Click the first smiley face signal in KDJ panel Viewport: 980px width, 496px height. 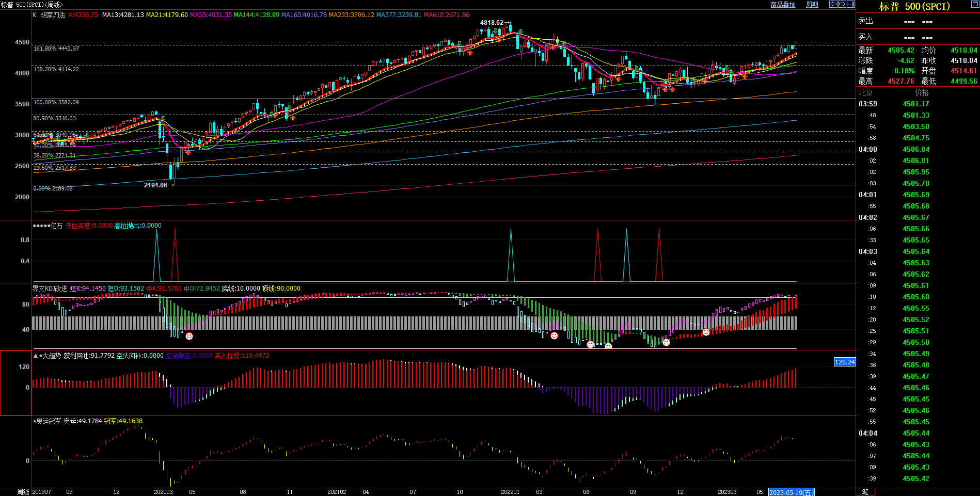click(x=189, y=337)
